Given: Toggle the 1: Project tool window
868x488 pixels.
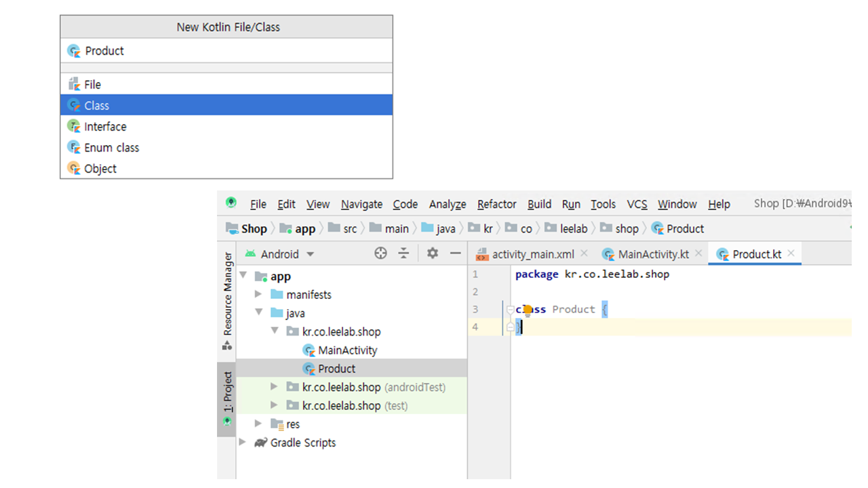Looking at the screenshot, I should click(x=228, y=393).
